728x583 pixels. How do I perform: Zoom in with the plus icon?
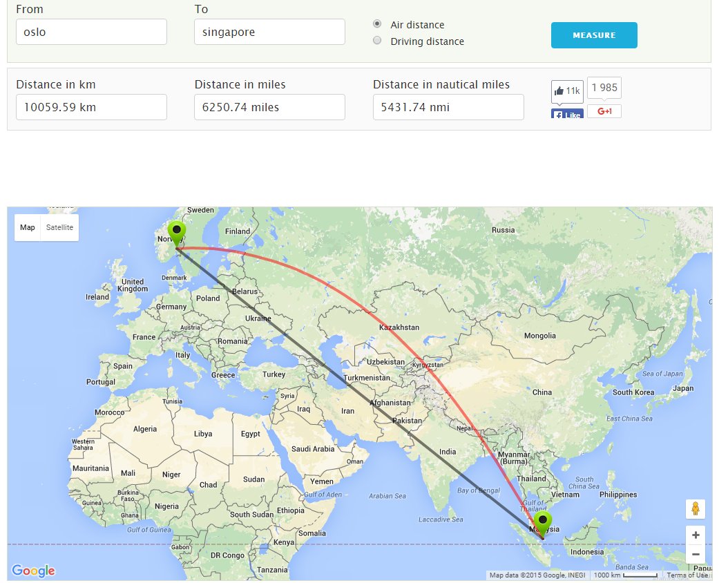pos(695,535)
